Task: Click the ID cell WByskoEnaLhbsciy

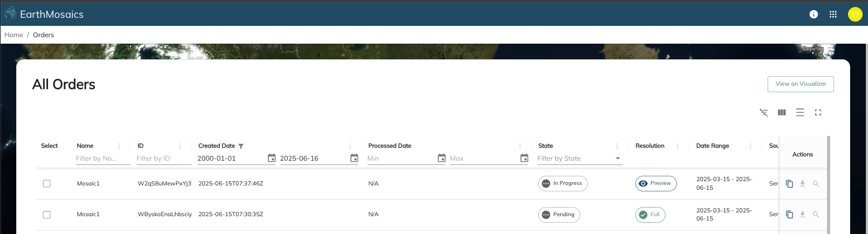Action: tap(165, 215)
